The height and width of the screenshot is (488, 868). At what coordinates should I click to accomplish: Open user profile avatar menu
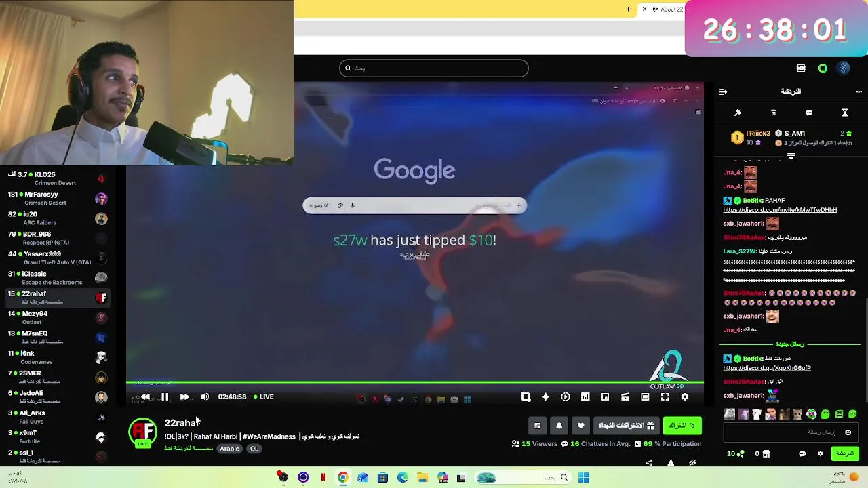click(844, 68)
